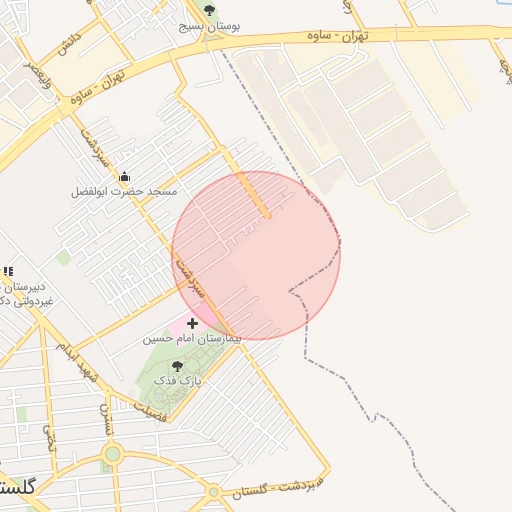
Task: Click the tree icon above بوستان بسیج
Action: [x=209, y=11]
